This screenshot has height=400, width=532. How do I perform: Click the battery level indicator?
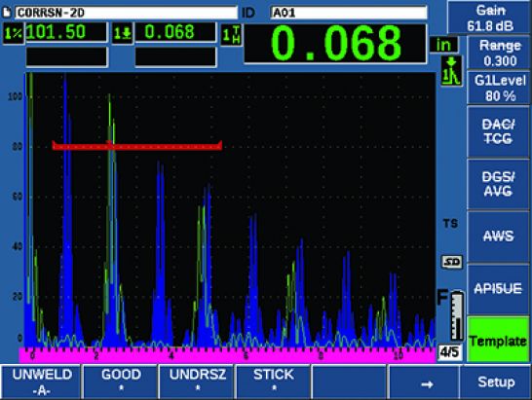point(457,316)
